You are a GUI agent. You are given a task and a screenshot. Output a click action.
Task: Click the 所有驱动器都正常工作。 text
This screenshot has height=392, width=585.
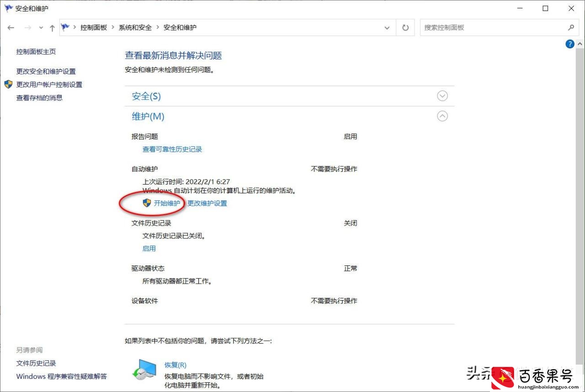point(177,281)
